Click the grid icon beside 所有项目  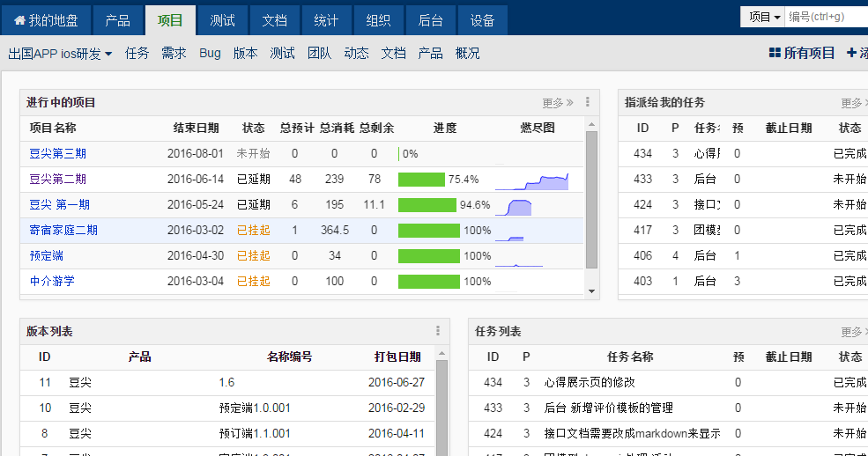pos(775,53)
